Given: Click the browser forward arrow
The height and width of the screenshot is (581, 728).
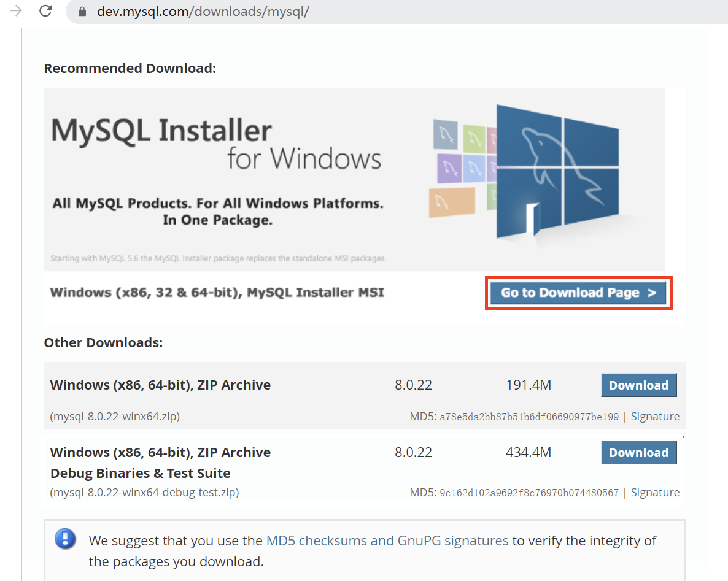Looking at the screenshot, I should [17, 11].
